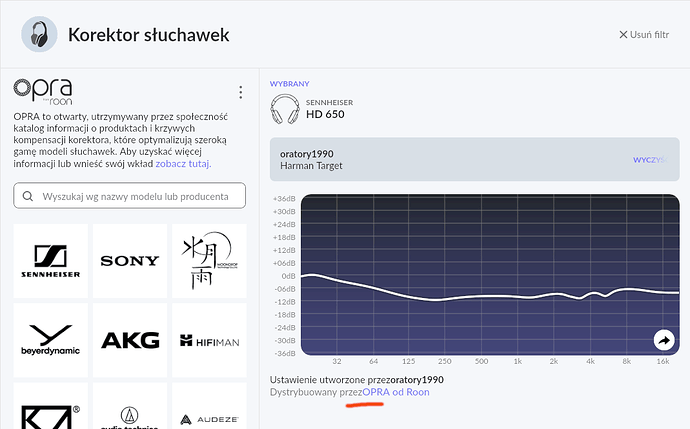Click the headphone model search field

pyautogui.click(x=130, y=196)
